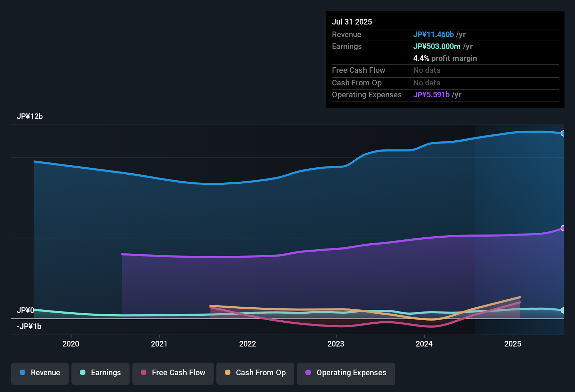Select the teal Earnings endpoint marker at chart edge
The width and height of the screenshot is (575, 392).
click(563, 310)
